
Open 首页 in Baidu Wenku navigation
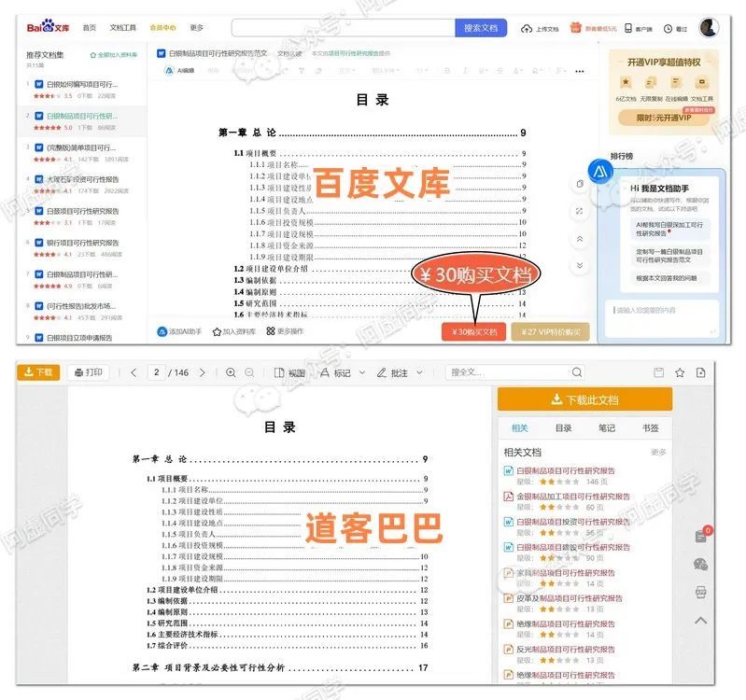point(89,28)
